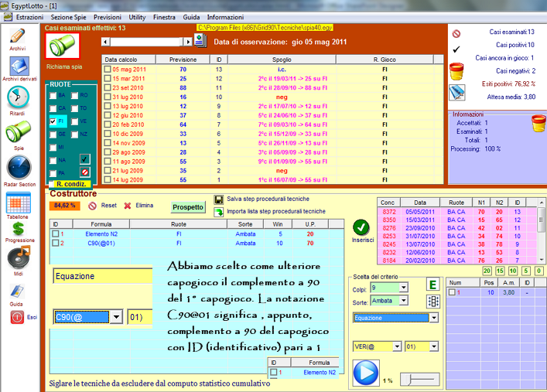The height and width of the screenshot is (392, 547).
Task: Open the C90(@ formula dropdown
Action: pos(117,317)
